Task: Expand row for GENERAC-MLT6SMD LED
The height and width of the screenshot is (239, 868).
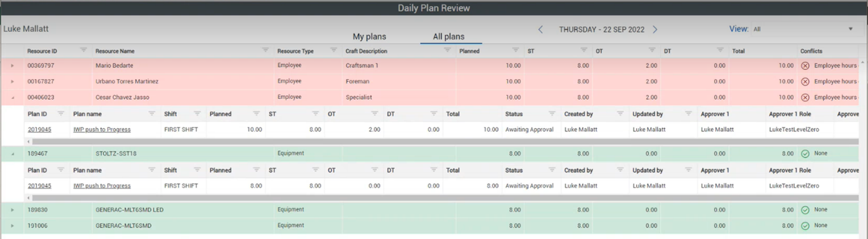Action: click(12, 210)
